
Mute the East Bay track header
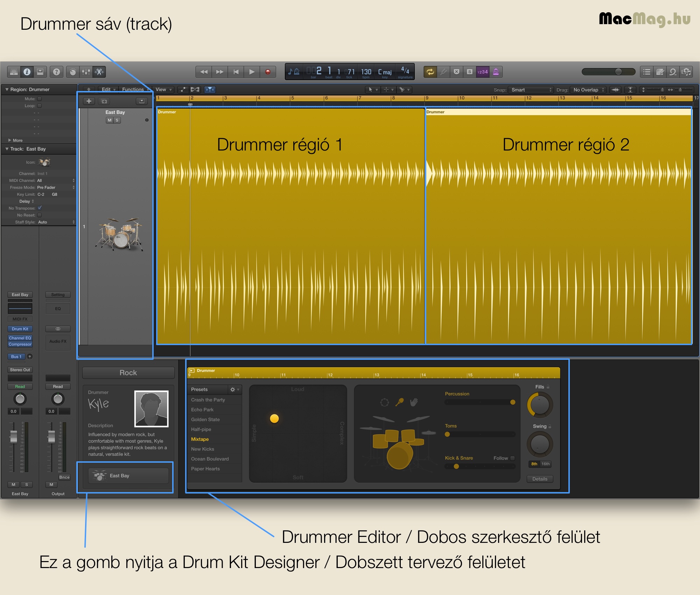110,120
